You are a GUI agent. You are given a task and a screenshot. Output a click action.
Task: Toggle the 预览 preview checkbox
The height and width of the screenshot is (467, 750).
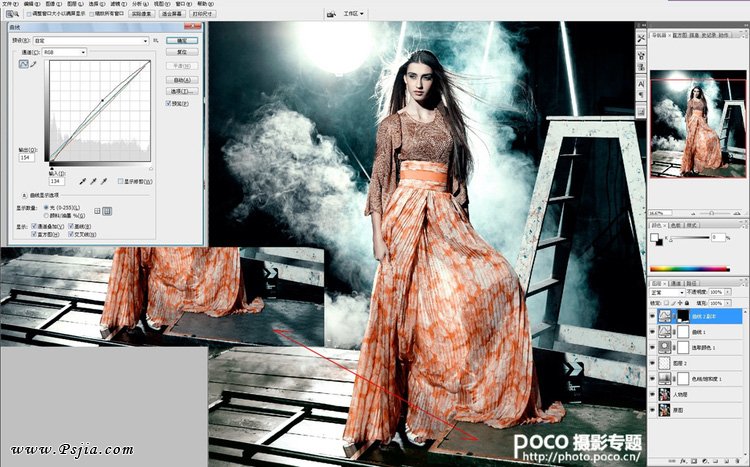[x=168, y=102]
